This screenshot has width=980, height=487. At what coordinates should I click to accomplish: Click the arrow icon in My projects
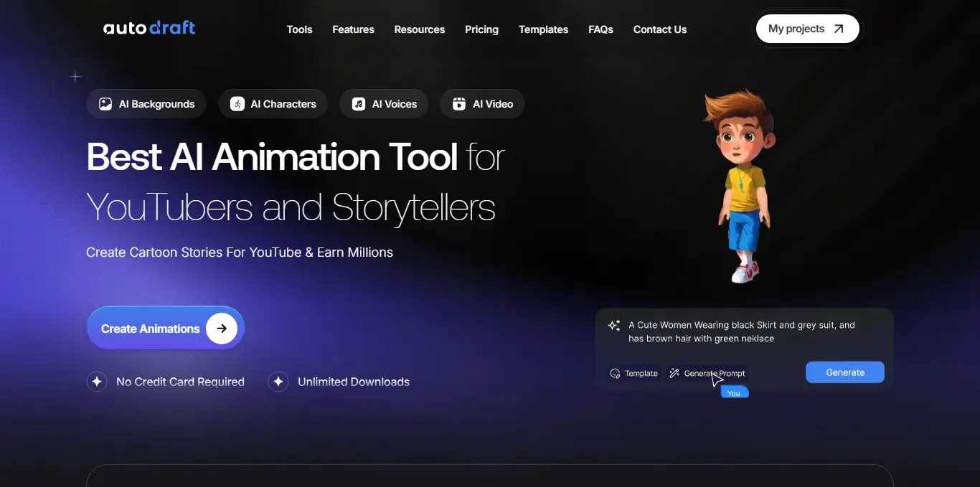coord(839,29)
